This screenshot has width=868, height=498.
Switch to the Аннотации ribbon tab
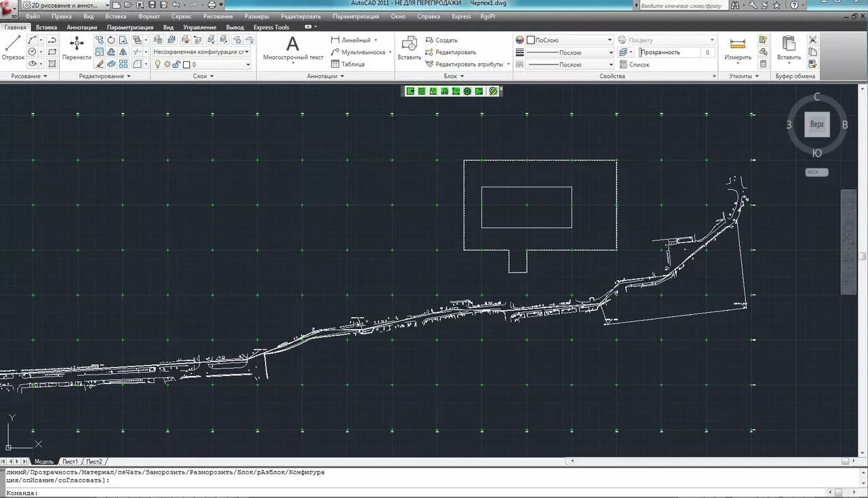coord(82,27)
